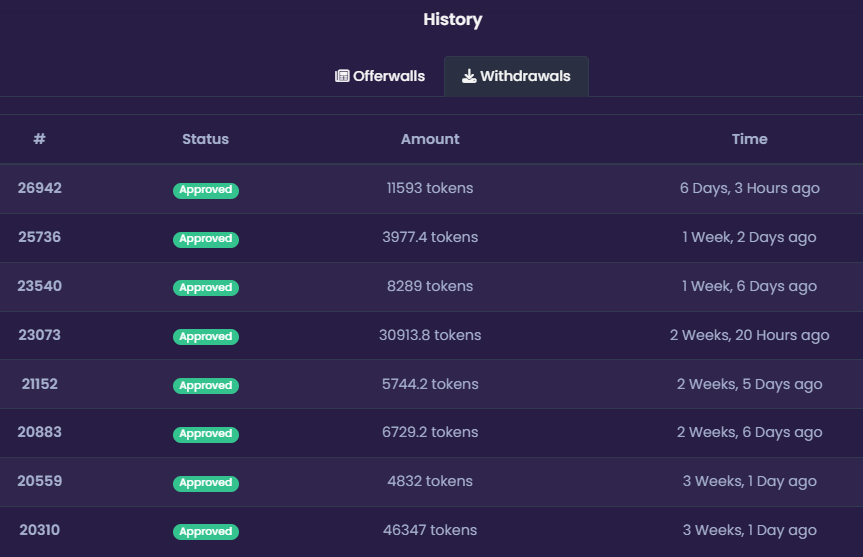Click the Approved badge in row 20310
The height and width of the screenshot is (557, 863).
pyautogui.click(x=206, y=532)
